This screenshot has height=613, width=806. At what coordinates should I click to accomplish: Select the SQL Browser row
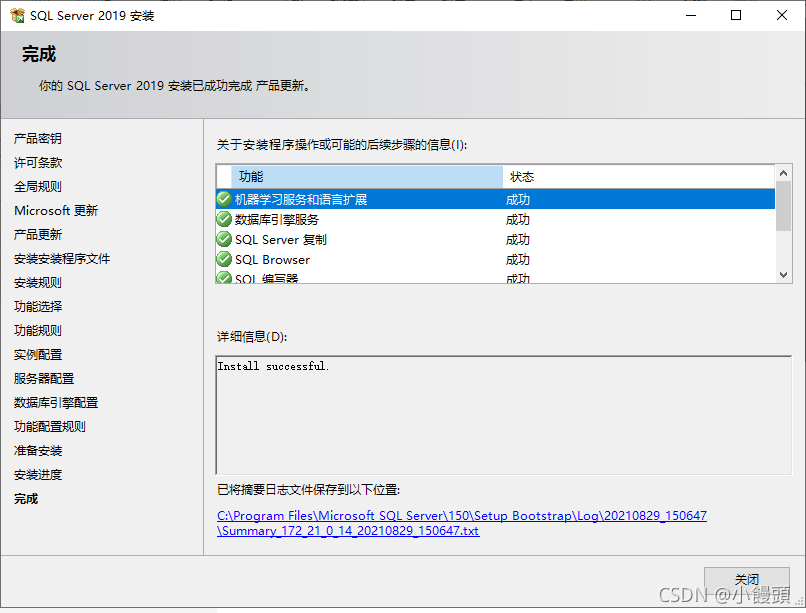(496, 259)
